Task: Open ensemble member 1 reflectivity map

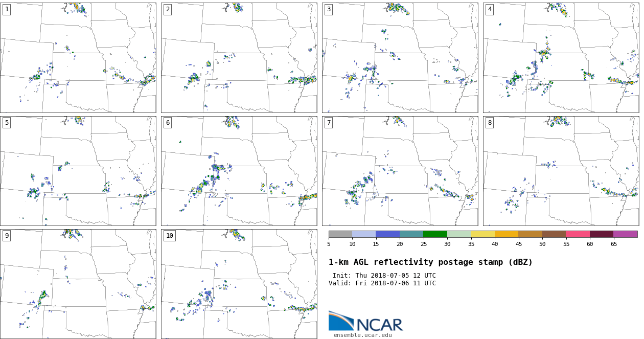Action: 78,57
